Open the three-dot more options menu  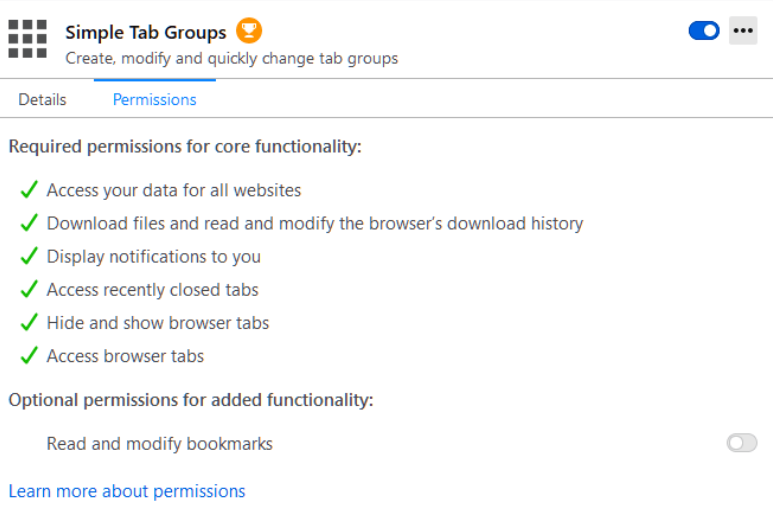(742, 31)
